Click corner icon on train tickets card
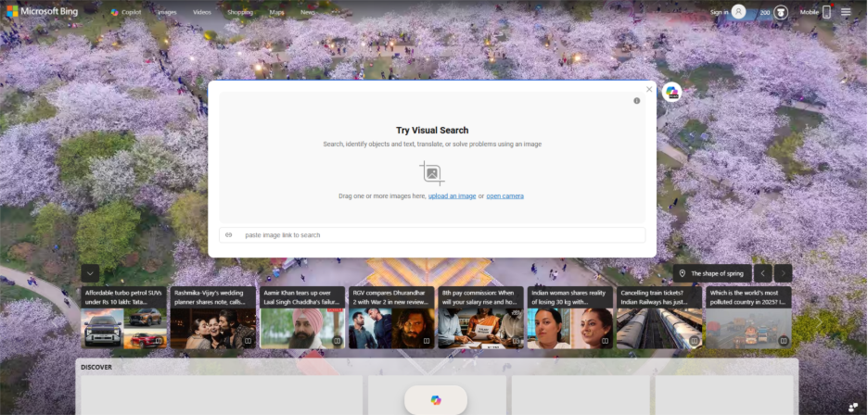The height and width of the screenshot is (415, 868). (x=694, y=341)
